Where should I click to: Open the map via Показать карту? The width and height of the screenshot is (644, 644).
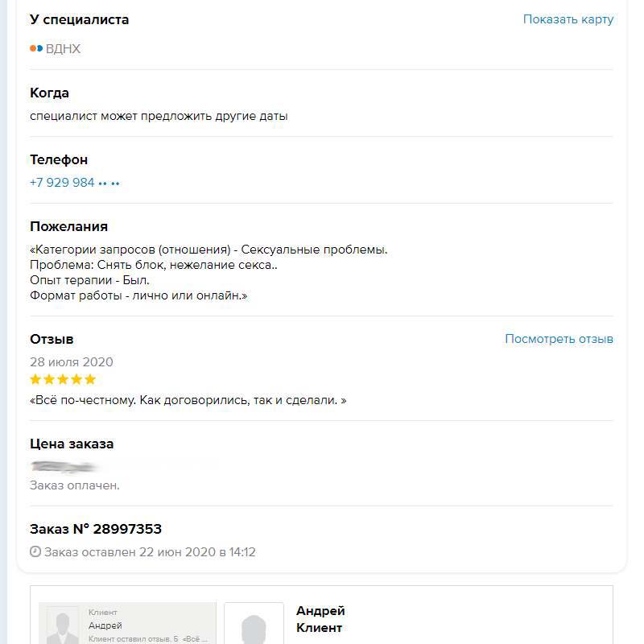click(x=568, y=19)
